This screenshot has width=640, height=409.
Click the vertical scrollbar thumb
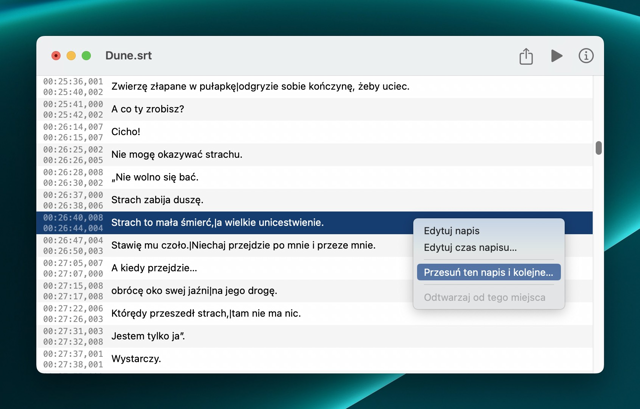point(598,148)
